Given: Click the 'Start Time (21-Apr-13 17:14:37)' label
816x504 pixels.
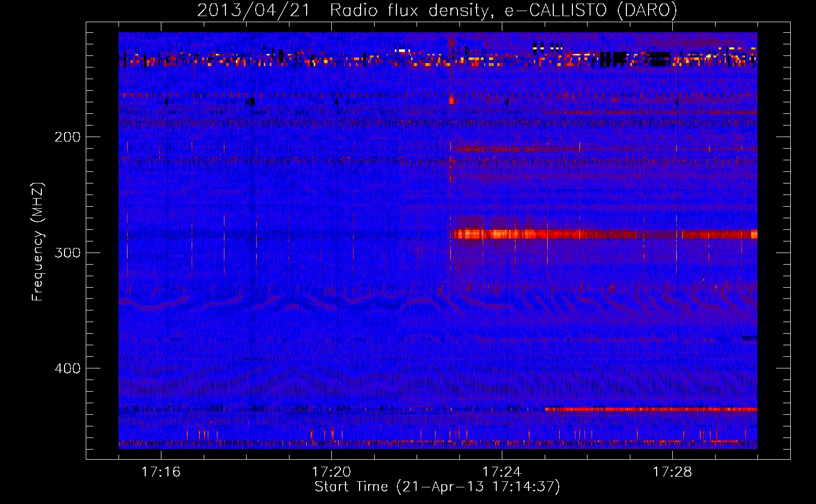Looking at the screenshot, I should pyautogui.click(x=437, y=487).
